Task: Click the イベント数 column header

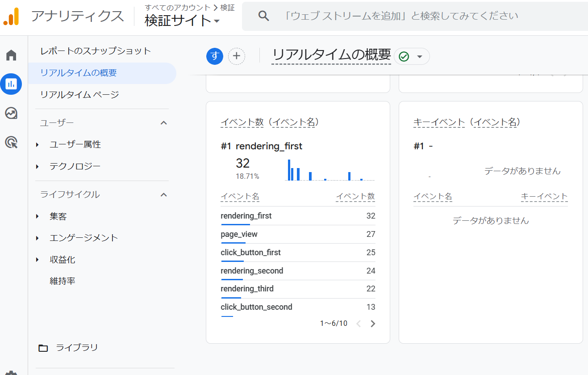Action: coord(355,197)
